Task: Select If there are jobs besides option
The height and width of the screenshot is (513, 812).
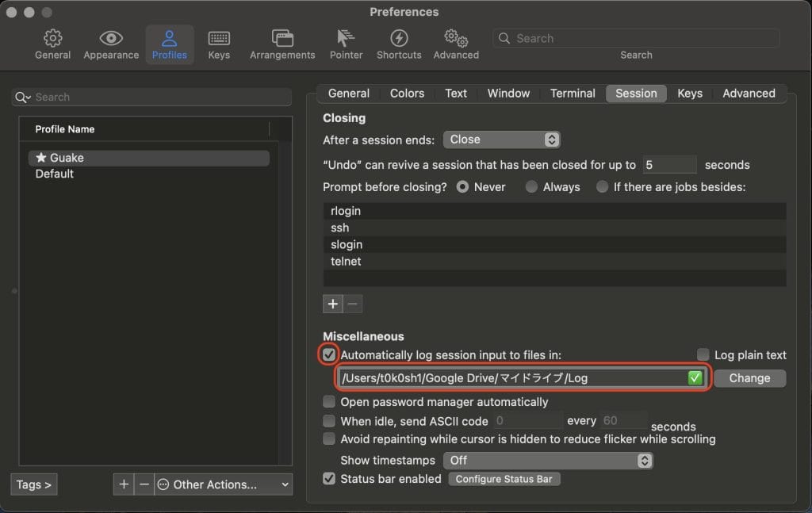Action: click(603, 187)
